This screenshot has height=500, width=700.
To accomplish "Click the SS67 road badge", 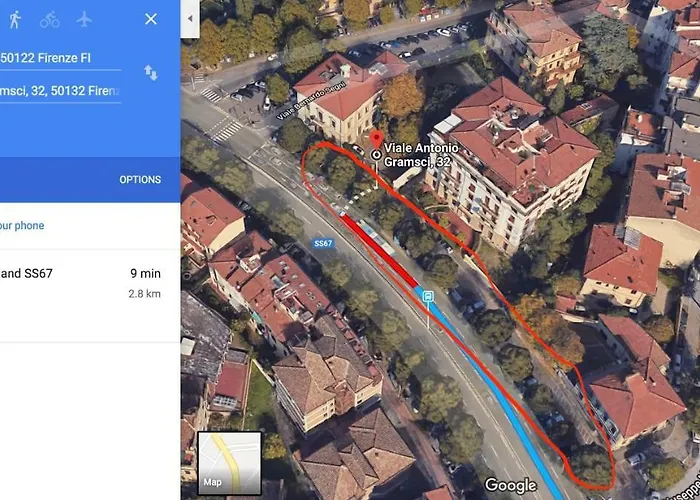I will (x=323, y=243).
